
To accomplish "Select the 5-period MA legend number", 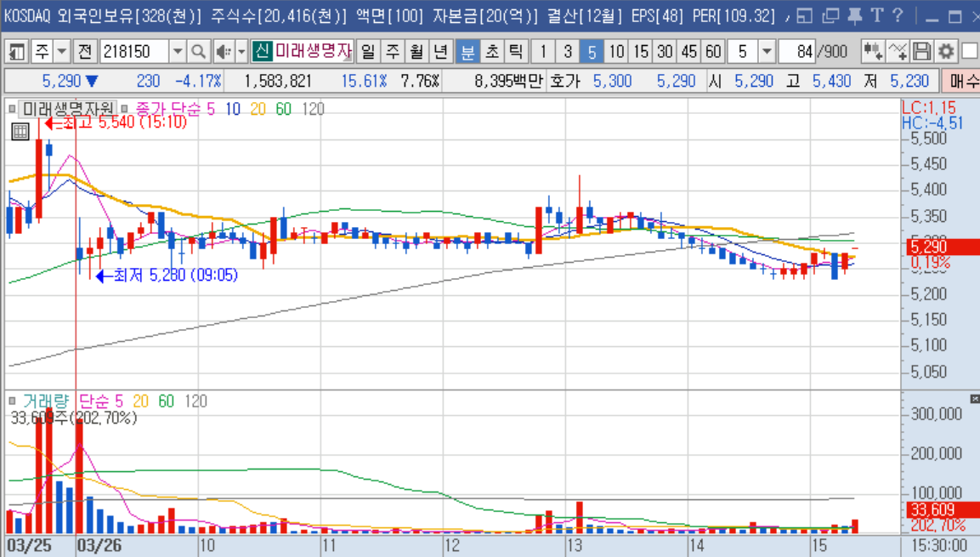I will (211, 109).
